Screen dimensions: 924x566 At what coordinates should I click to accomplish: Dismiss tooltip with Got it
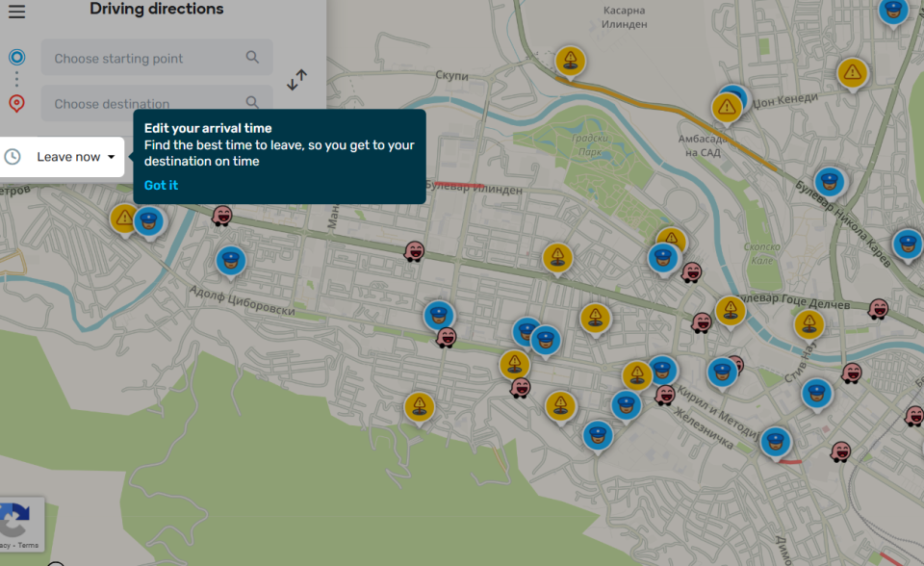[x=161, y=185]
